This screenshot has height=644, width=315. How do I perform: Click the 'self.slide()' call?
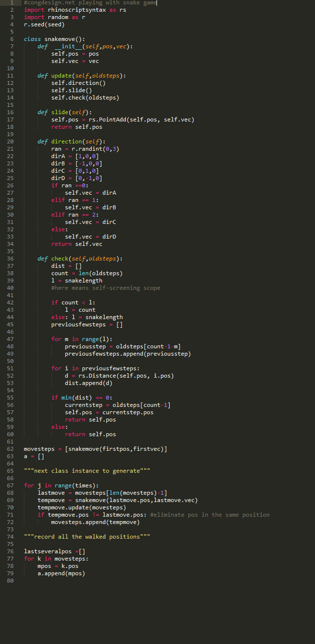(72, 90)
